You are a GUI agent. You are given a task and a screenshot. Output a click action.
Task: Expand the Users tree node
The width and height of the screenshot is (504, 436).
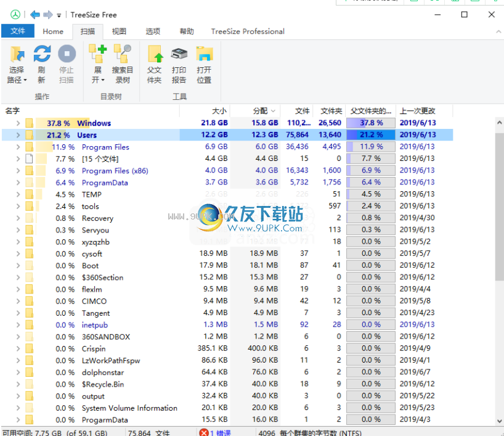pos(18,135)
